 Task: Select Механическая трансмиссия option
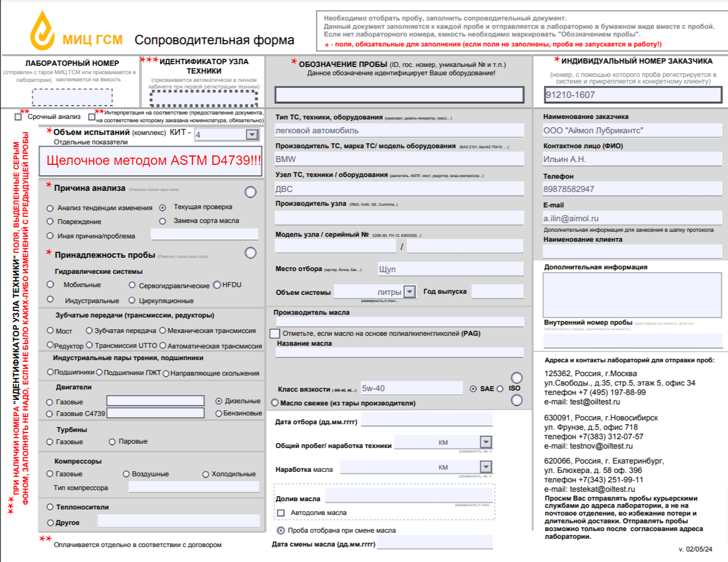[x=163, y=330]
